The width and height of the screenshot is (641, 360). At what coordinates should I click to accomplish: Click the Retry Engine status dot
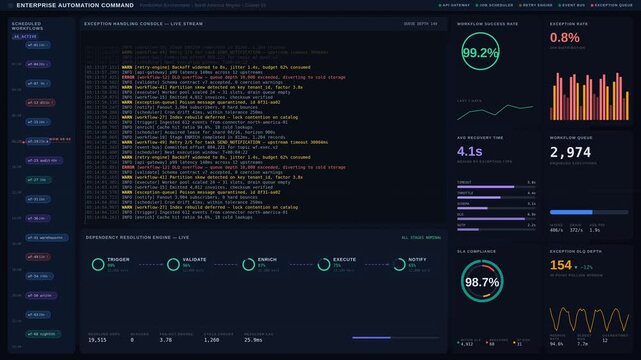[520, 5]
